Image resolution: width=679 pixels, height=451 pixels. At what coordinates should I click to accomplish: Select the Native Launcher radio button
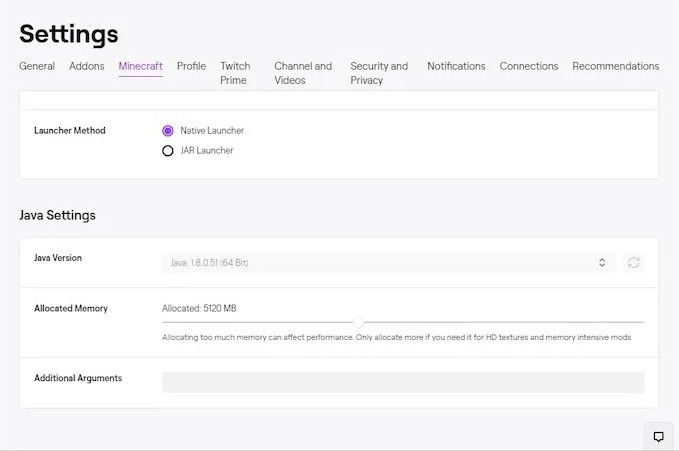(168, 131)
